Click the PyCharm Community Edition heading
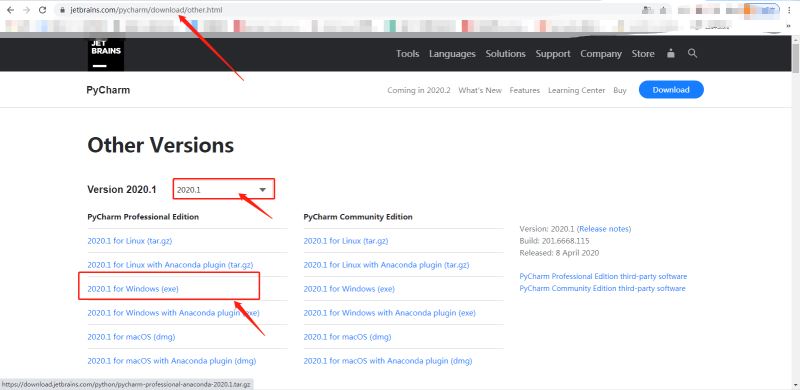 358,217
